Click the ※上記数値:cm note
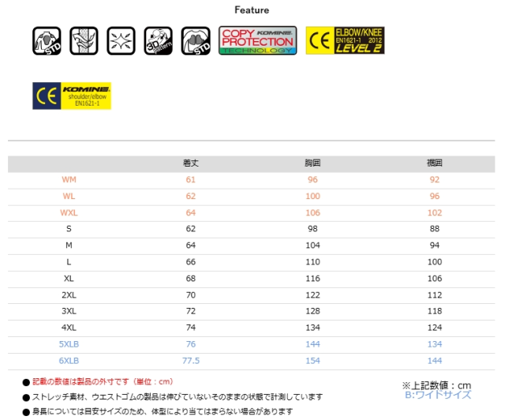Image resolution: width=505 pixels, height=420 pixels. tap(436, 385)
